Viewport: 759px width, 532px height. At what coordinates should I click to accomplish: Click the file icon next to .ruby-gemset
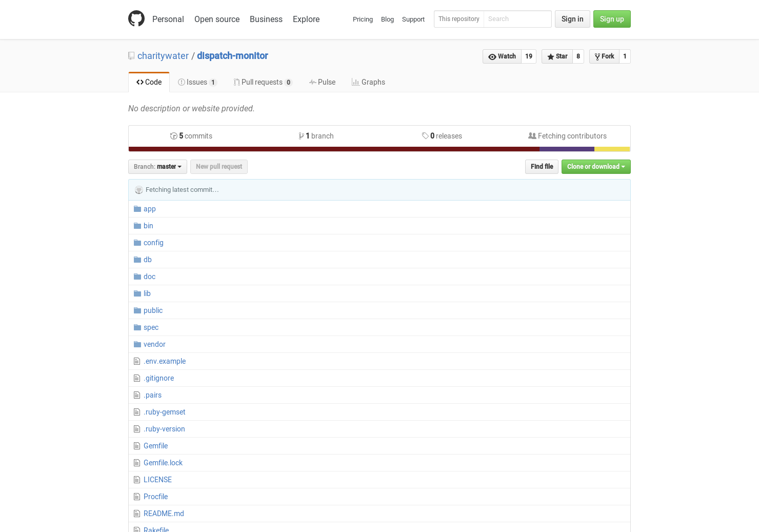point(137,412)
